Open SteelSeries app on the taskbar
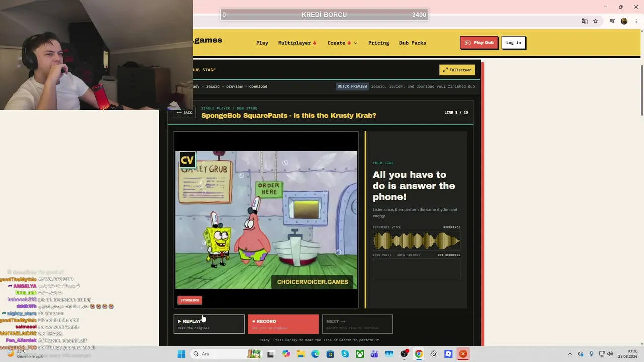 (434, 354)
